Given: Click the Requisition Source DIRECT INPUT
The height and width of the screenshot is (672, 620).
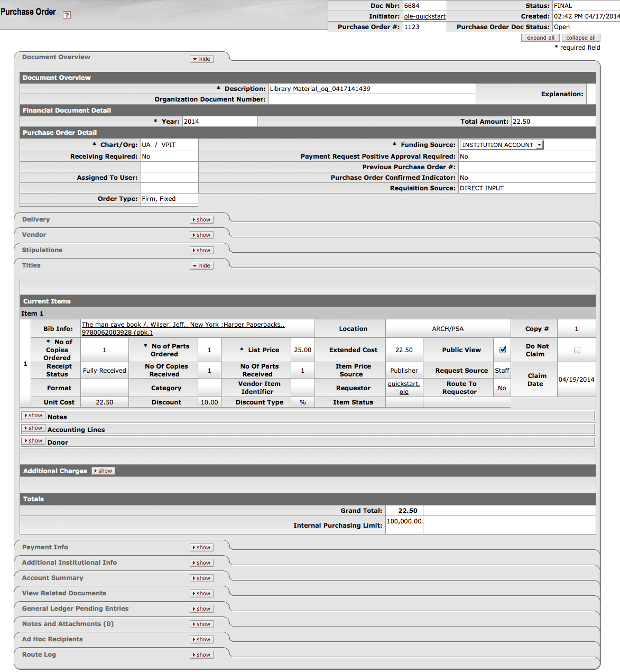Looking at the screenshot, I should (x=482, y=188).
